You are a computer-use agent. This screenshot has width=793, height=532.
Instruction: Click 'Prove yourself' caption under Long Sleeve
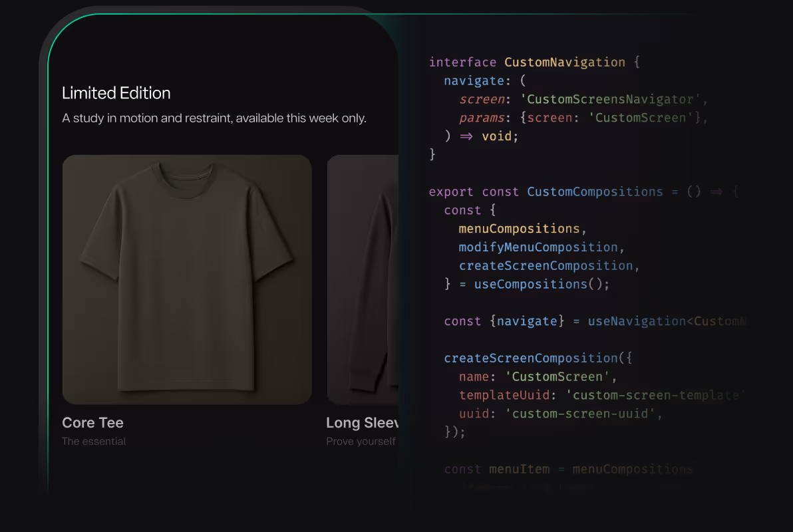click(x=361, y=442)
